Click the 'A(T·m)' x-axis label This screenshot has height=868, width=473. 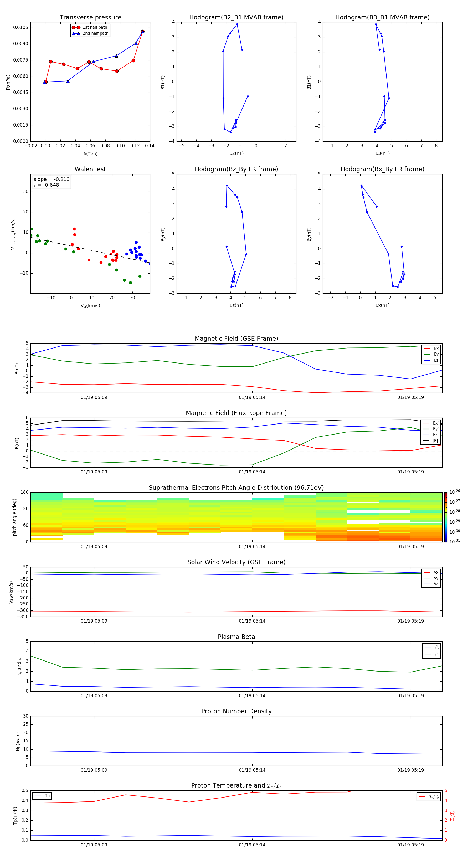pos(90,154)
